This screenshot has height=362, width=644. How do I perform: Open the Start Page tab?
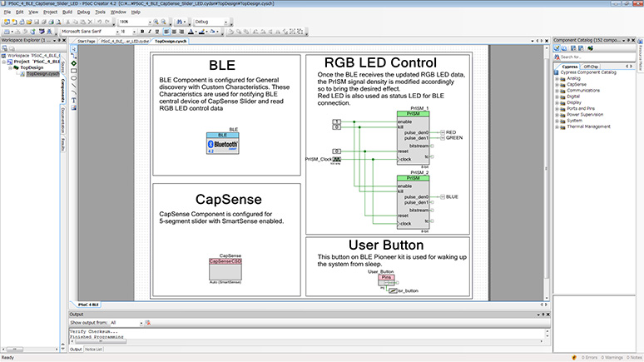86,40
